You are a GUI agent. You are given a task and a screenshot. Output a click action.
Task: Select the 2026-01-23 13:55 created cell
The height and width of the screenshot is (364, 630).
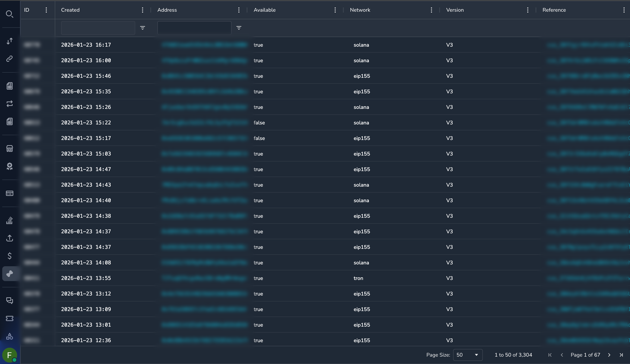coord(86,278)
